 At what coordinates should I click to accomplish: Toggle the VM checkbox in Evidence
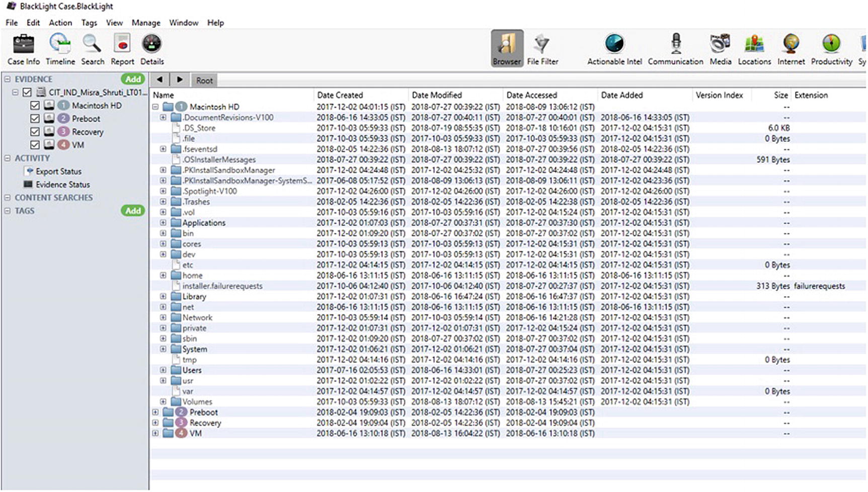(35, 144)
